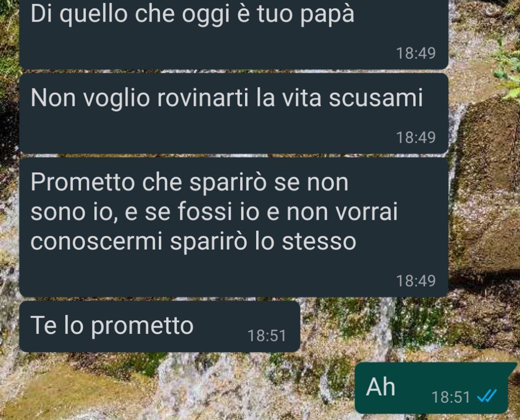Click the 18:49 timestamp under 'scusami' message

pos(416,137)
